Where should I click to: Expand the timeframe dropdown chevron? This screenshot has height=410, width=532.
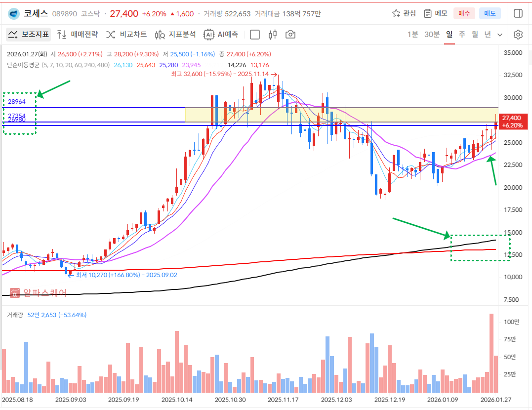point(500,35)
